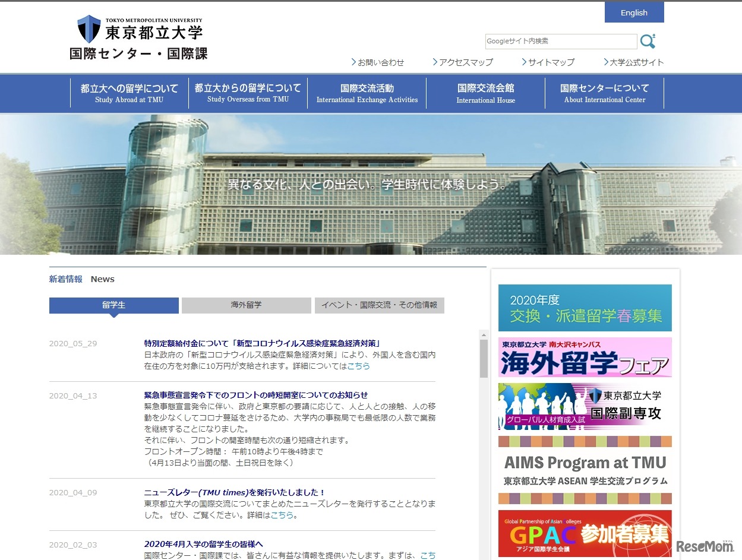Click the Google site search magnifying glass icon
This screenshot has height=560, width=742.
pos(648,40)
